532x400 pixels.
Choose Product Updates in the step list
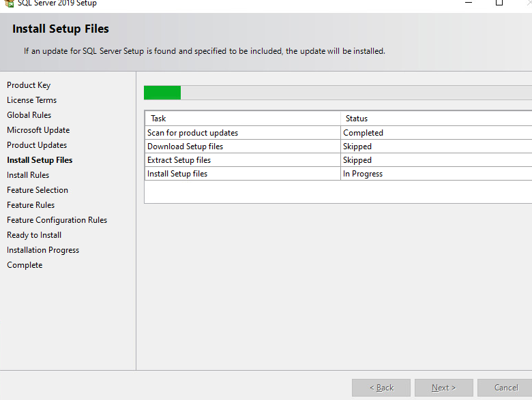[37, 145]
